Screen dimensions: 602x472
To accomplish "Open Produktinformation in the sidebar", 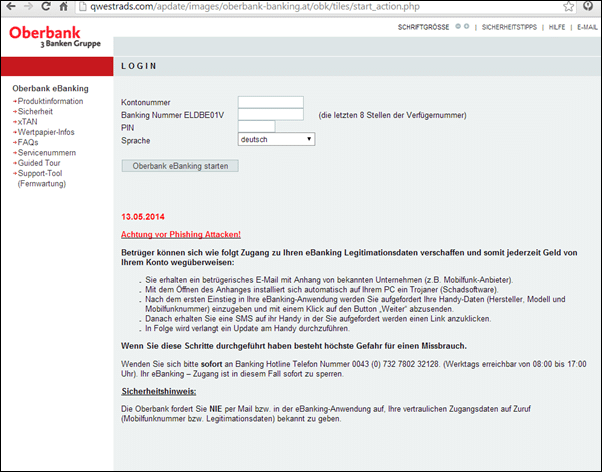I will pyautogui.click(x=50, y=101).
